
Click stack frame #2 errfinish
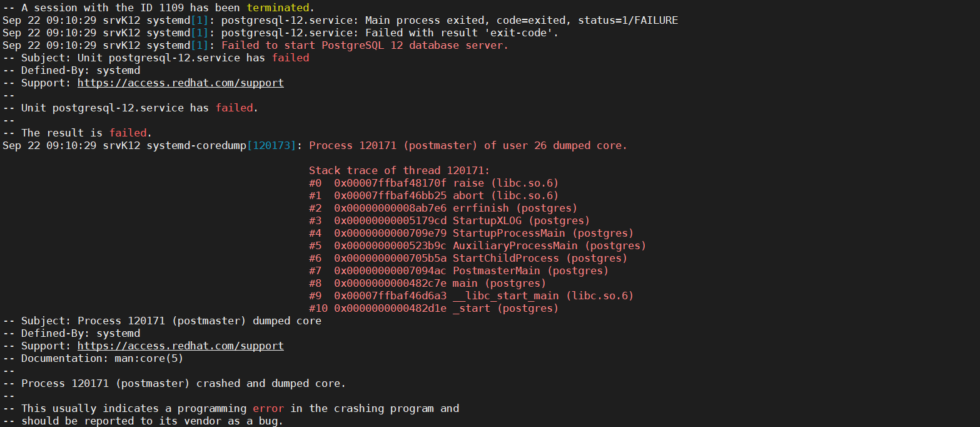[443, 208]
